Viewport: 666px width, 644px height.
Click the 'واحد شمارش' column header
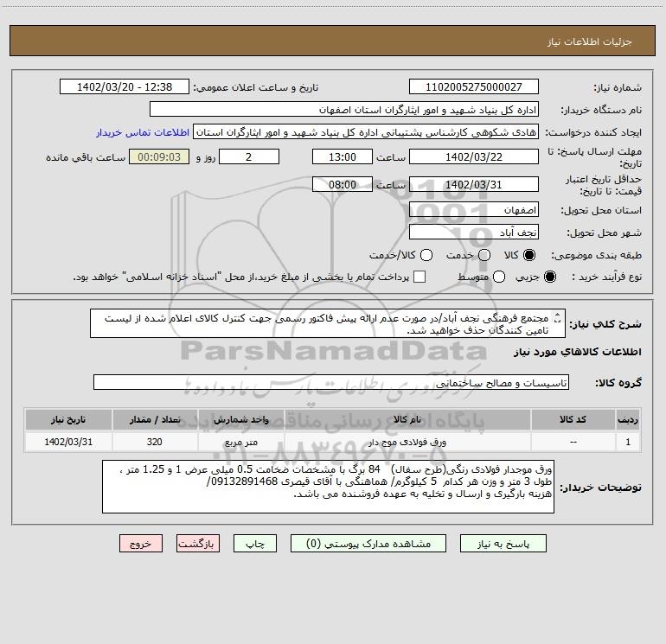[240, 420]
